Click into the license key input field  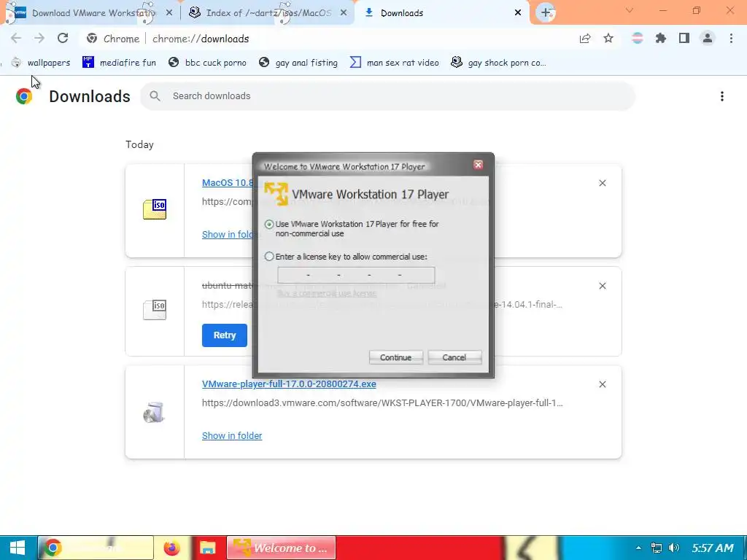pos(356,275)
